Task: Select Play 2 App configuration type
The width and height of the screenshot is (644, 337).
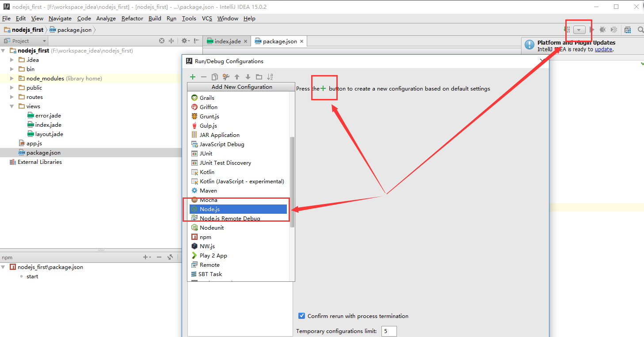Action: point(238,255)
